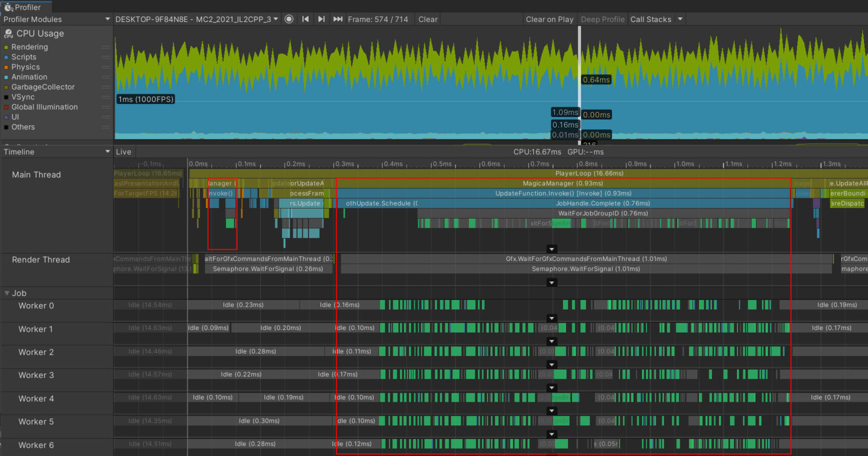Open the Profiler Modules dropdown
The width and height of the screenshot is (868, 456).
[x=57, y=19]
